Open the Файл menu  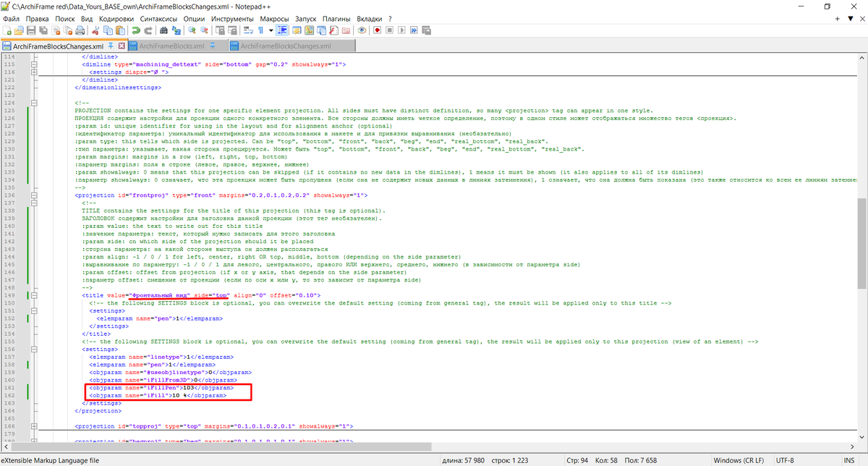pyautogui.click(x=11, y=18)
